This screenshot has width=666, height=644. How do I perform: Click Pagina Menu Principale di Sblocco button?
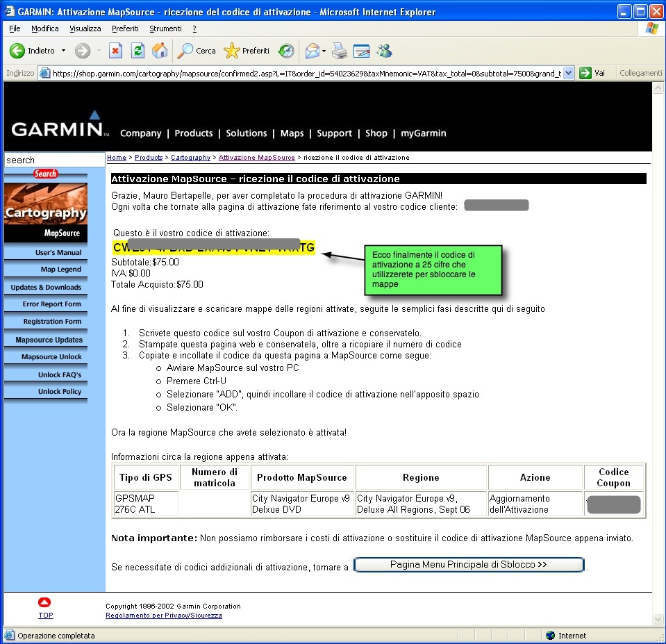pyautogui.click(x=469, y=565)
